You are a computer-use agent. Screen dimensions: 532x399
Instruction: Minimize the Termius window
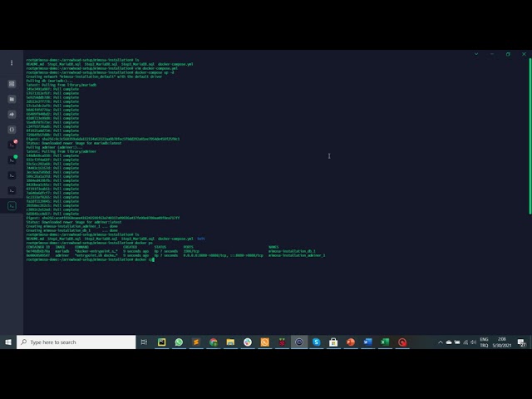coord(492,54)
